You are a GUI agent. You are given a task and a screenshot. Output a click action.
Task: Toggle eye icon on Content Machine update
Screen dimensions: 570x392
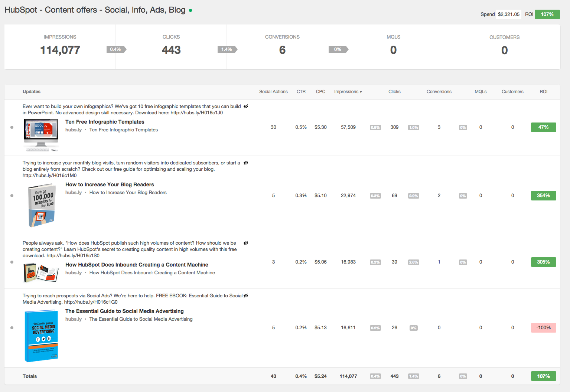(x=246, y=243)
